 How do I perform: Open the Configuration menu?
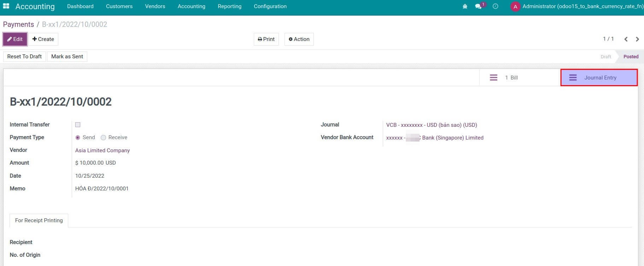pos(270,6)
